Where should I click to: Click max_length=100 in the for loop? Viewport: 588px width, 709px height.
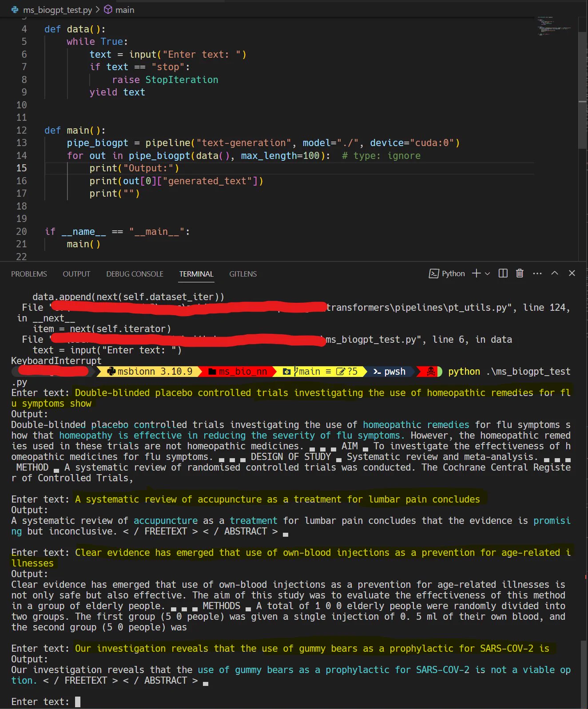280,156
